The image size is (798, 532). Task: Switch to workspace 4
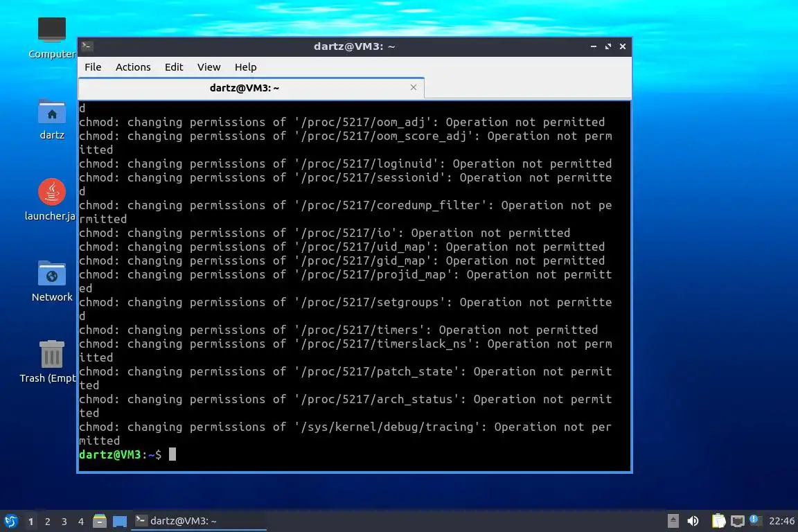tap(81, 522)
